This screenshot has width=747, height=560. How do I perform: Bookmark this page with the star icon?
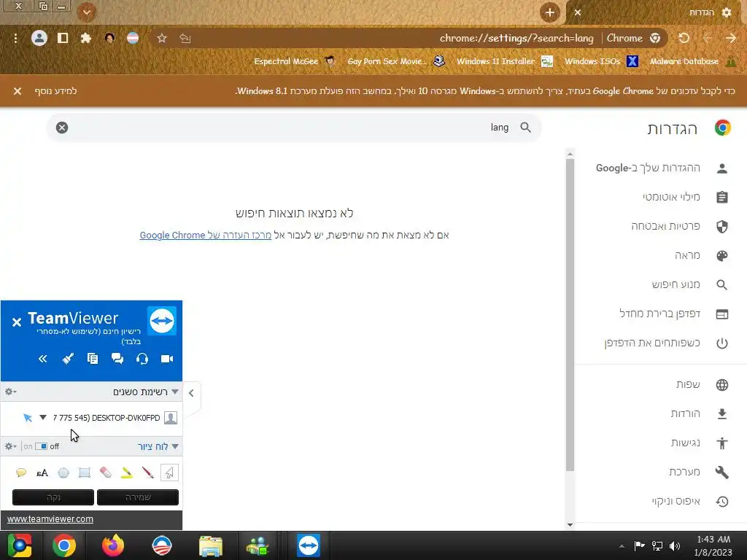(162, 38)
